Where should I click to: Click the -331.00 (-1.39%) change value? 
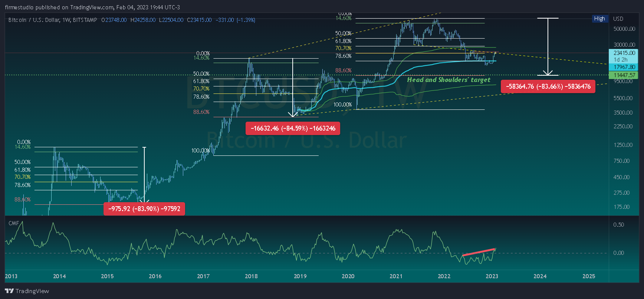235,20
